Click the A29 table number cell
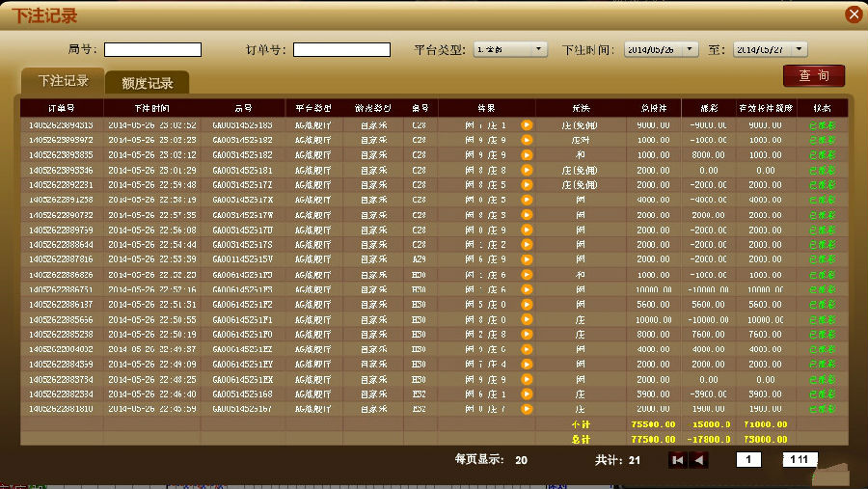Image resolution: width=868 pixels, height=489 pixels. pos(420,259)
